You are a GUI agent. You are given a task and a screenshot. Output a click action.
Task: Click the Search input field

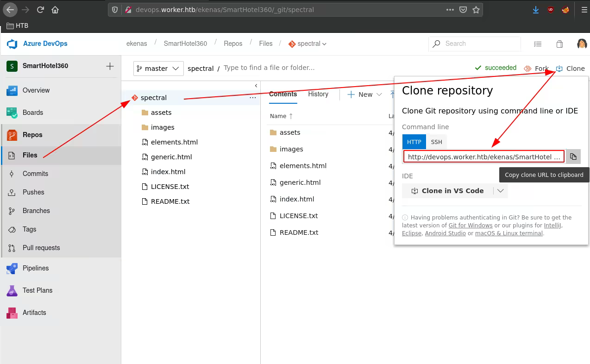tap(479, 44)
